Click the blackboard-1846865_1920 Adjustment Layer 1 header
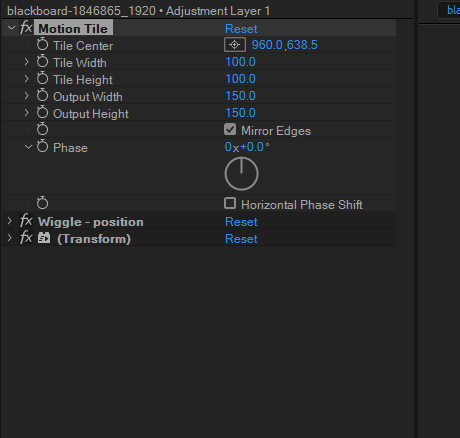This screenshot has width=460, height=438. pyautogui.click(x=138, y=11)
